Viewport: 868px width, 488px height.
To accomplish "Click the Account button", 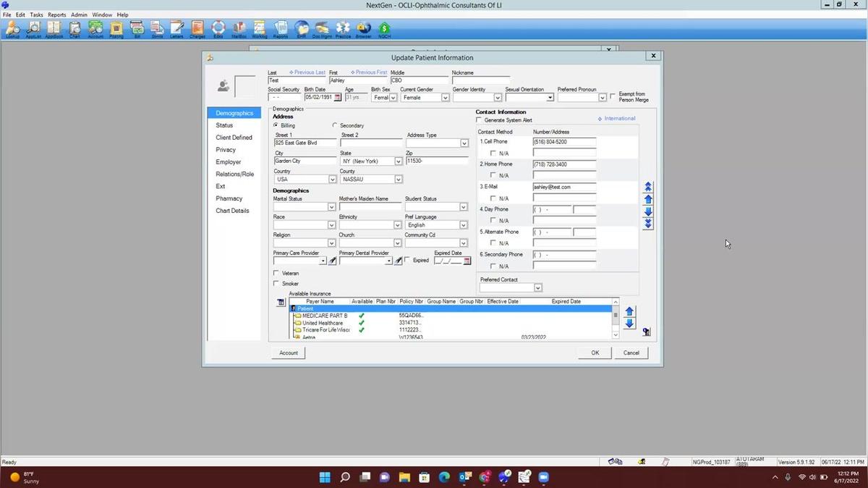I will pyautogui.click(x=289, y=353).
